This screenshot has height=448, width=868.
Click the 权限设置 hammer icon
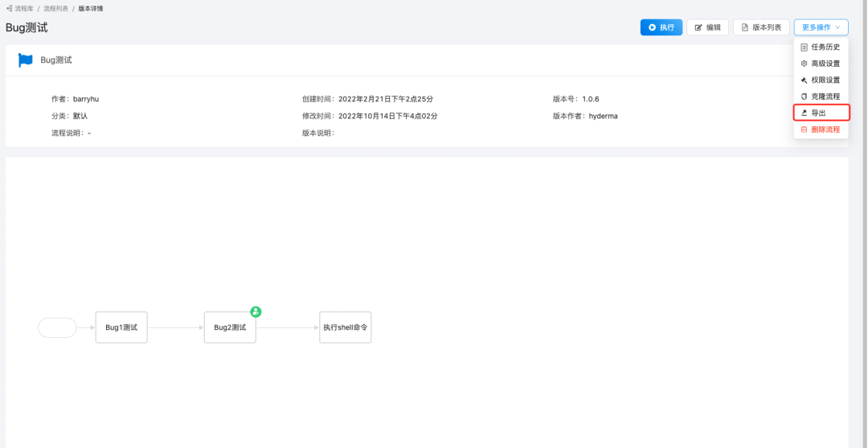tap(804, 80)
